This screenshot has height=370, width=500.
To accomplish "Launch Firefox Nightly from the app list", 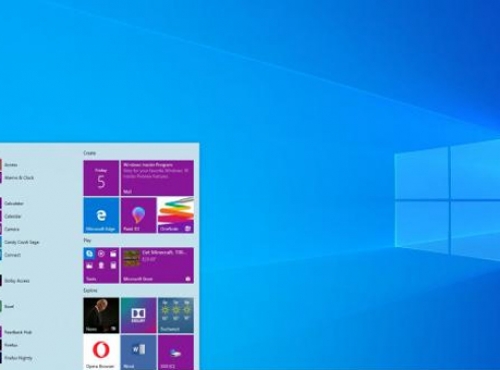I will pos(18,358).
